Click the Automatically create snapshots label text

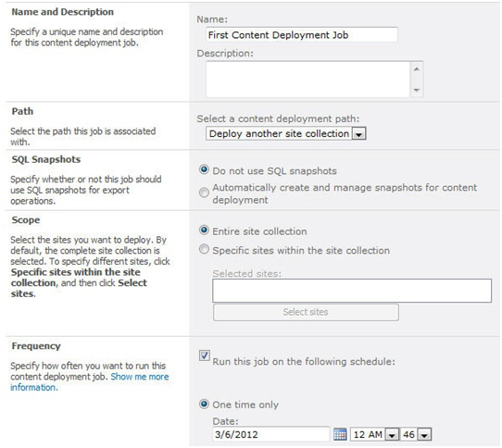(345, 193)
